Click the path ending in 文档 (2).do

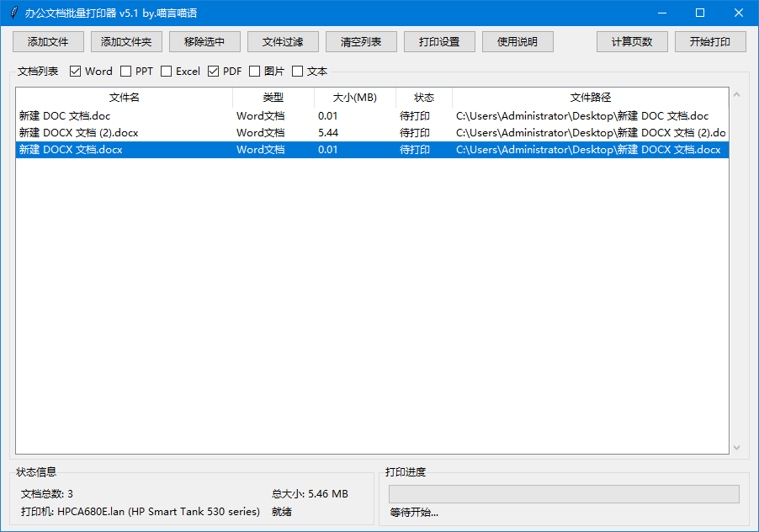click(x=591, y=133)
